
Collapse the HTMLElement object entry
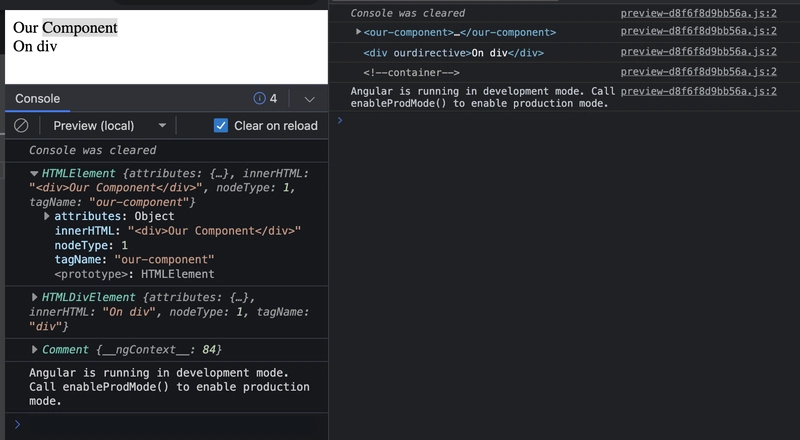point(34,174)
